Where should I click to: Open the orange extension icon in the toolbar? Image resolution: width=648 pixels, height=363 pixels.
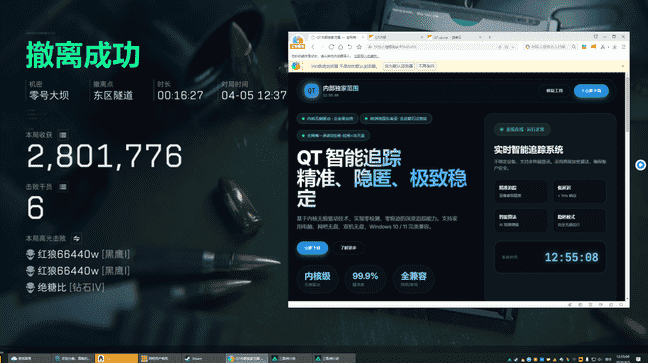pyautogui.click(x=593, y=47)
